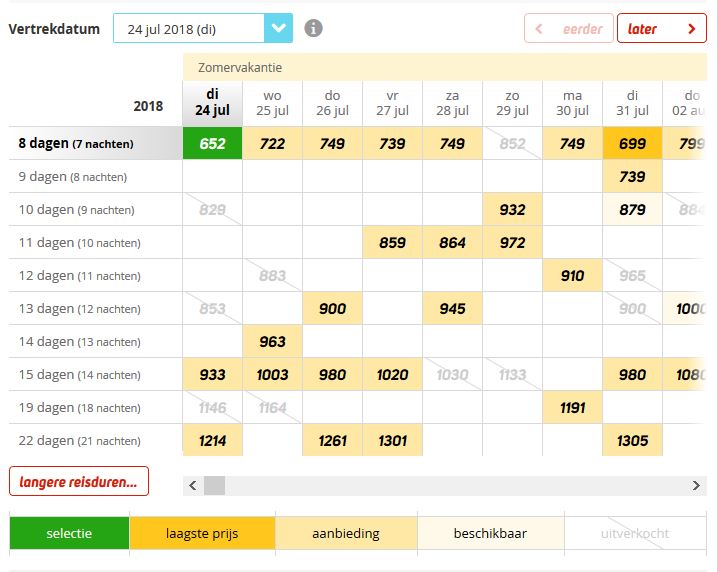Pick lowest price 699 on 31 jul
This screenshot has height=572, width=717.
click(632, 143)
